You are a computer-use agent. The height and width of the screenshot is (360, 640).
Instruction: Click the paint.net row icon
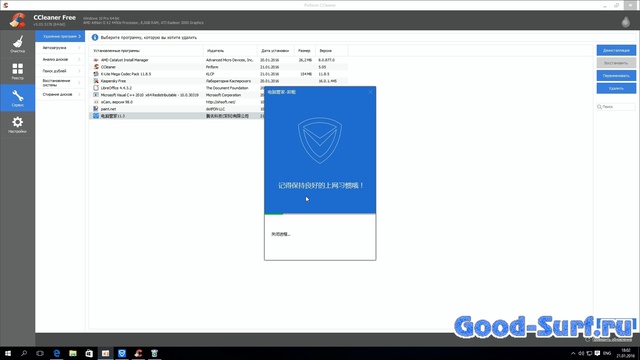pyautogui.click(x=96, y=109)
